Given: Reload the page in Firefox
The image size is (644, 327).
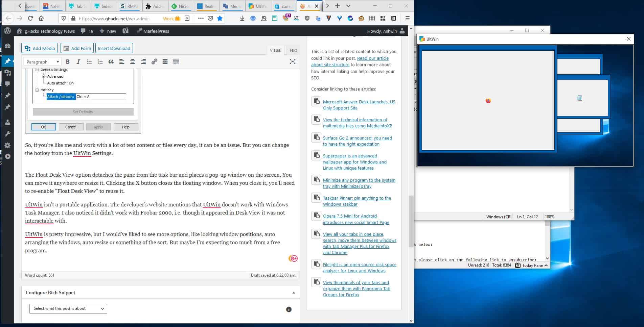Looking at the screenshot, I should 30,18.
